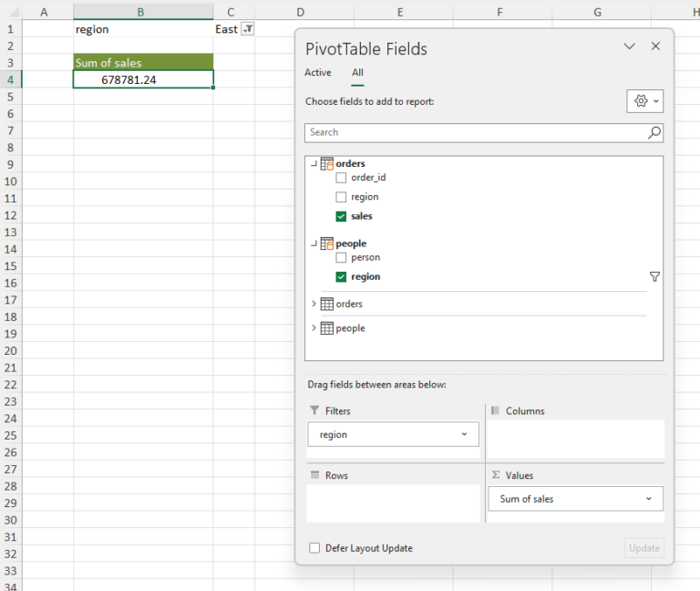The width and height of the screenshot is (700, 591).
Task: Click into the field Search box
Action: [474, 132]
